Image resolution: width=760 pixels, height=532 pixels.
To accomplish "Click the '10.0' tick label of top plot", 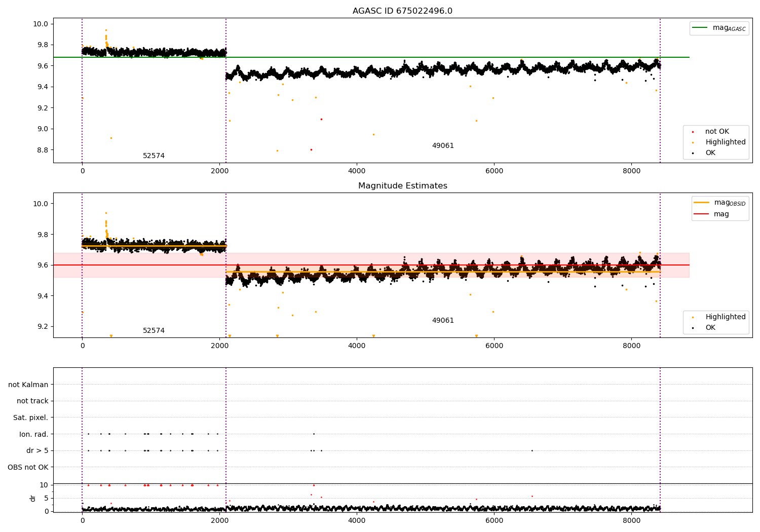I will [x=41, y=24].
